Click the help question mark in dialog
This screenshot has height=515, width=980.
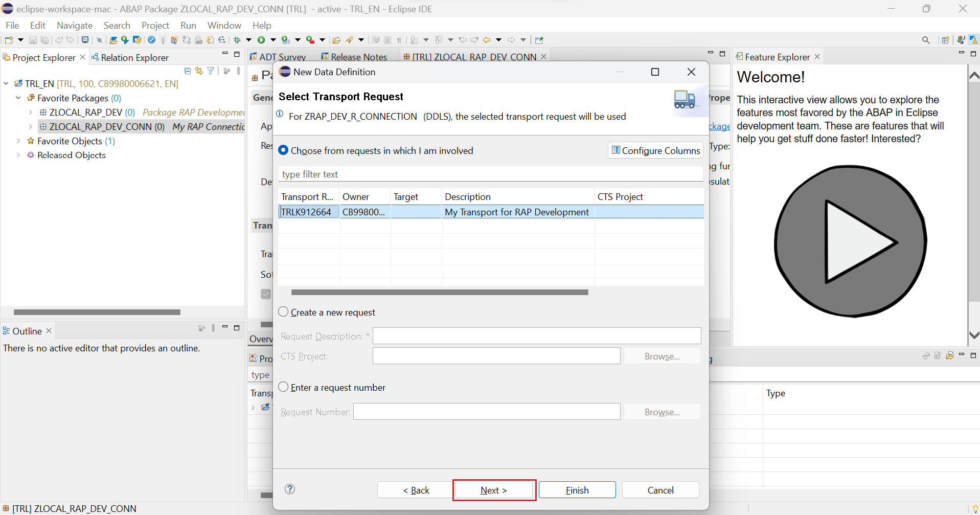[290, 489]
